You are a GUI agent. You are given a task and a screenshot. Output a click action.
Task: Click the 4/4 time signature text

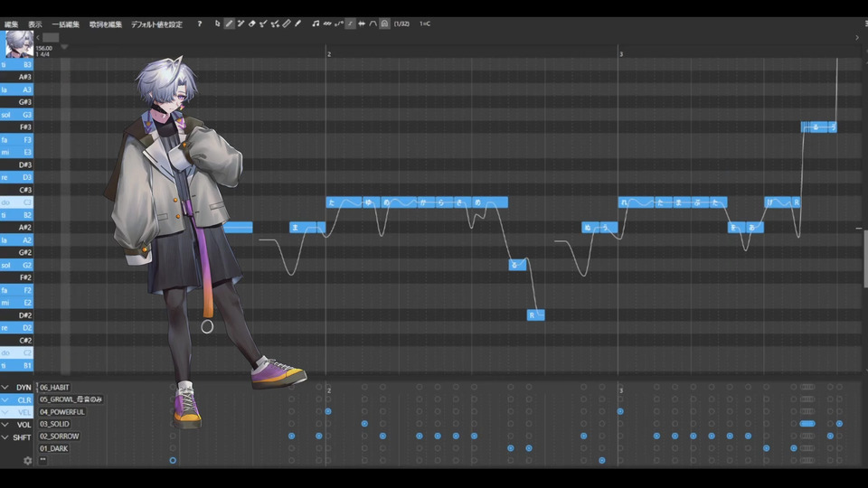point(44,54)
